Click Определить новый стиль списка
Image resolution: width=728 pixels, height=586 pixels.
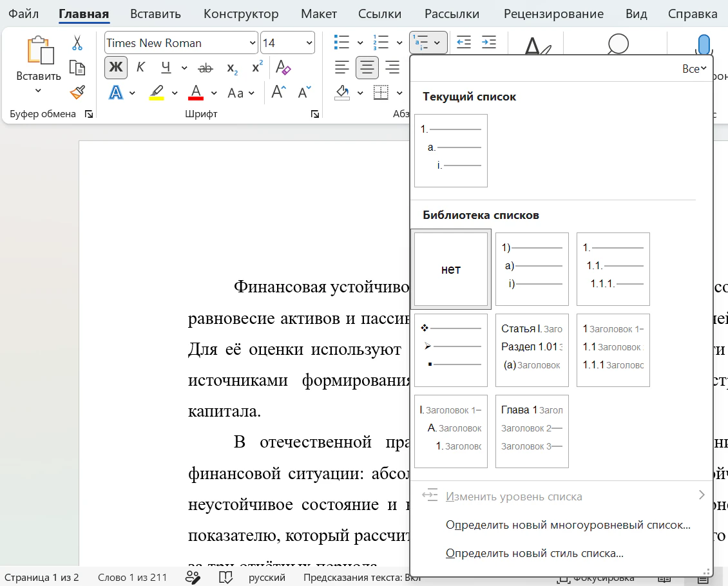(x=534, y=553)
